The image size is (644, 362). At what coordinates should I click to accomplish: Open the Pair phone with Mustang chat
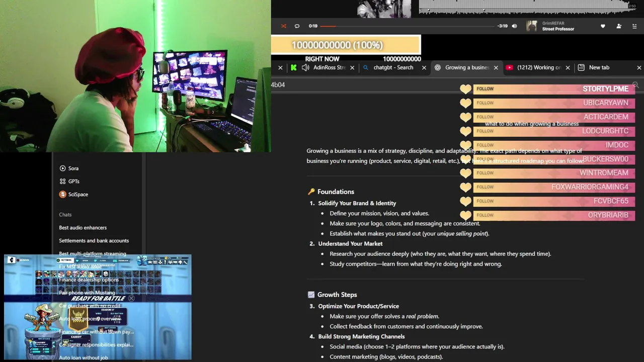(x=87, y=293)
